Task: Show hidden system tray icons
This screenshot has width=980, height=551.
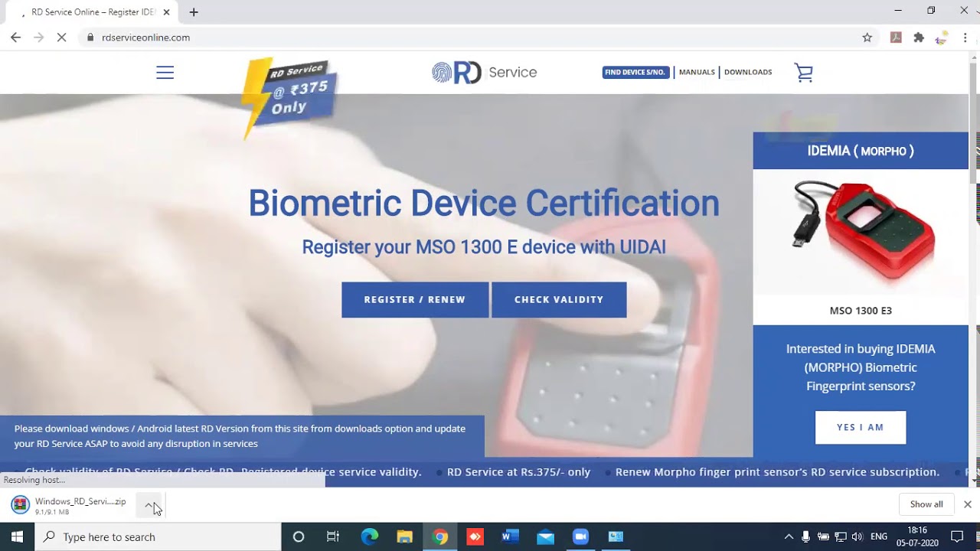Action: [789, 537]
